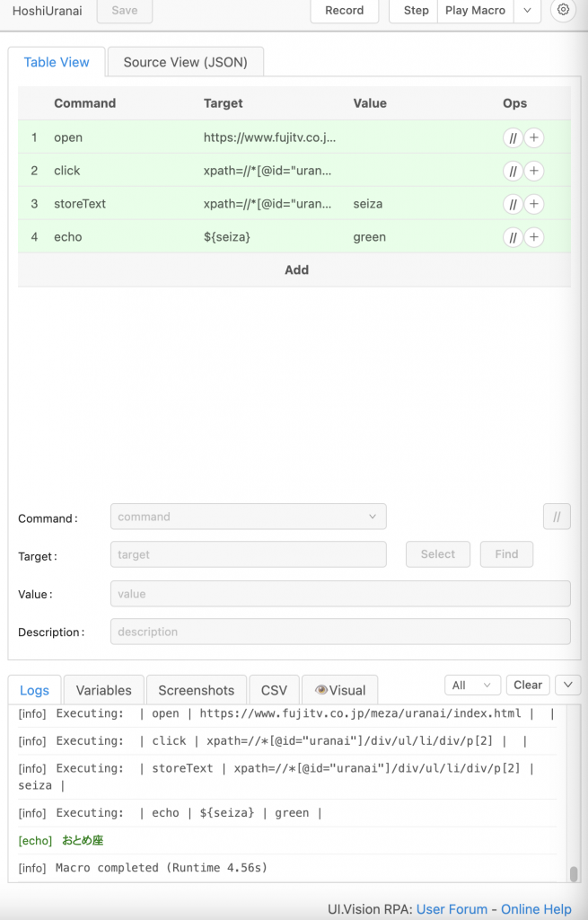Open the CSV tab
Screen dimensions: 588x920
(x=274, y=690)
